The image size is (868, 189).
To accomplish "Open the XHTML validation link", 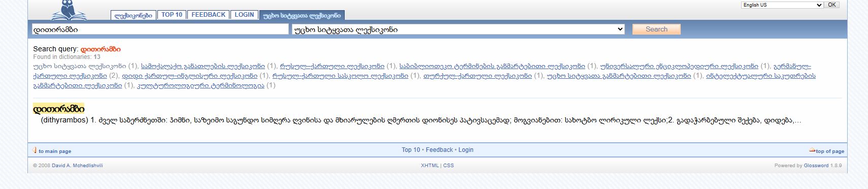I will click(429, 166).
